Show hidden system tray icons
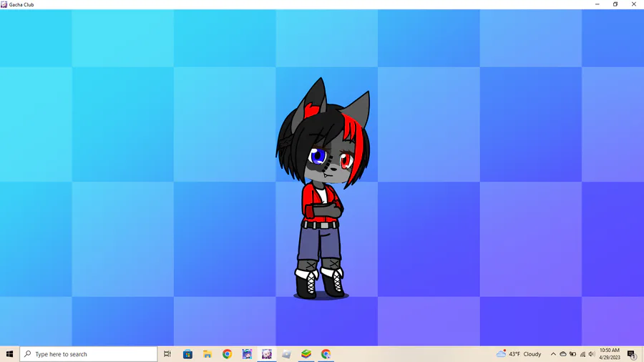644x362 pixels. 553,354
